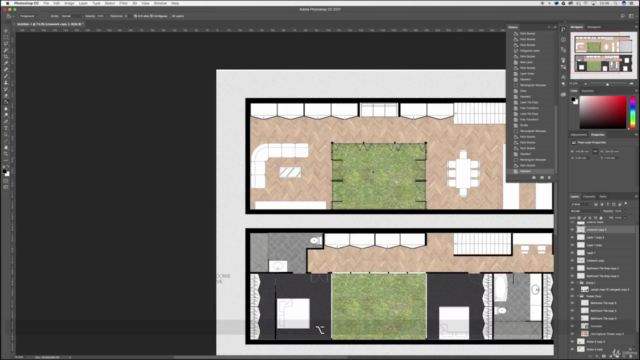This screenshot has height=360, width=640.
Task: Open the Window menu
Action: tap(160, 3)
